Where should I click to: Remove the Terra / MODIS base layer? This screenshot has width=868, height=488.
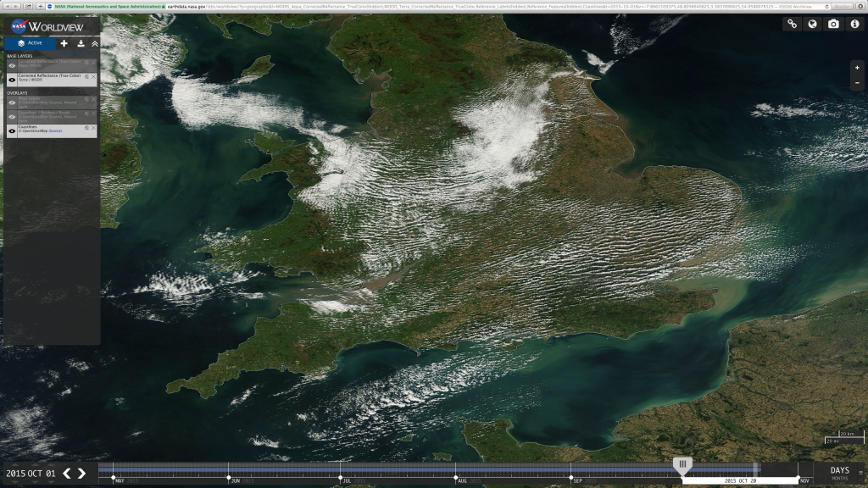[93, 77]
